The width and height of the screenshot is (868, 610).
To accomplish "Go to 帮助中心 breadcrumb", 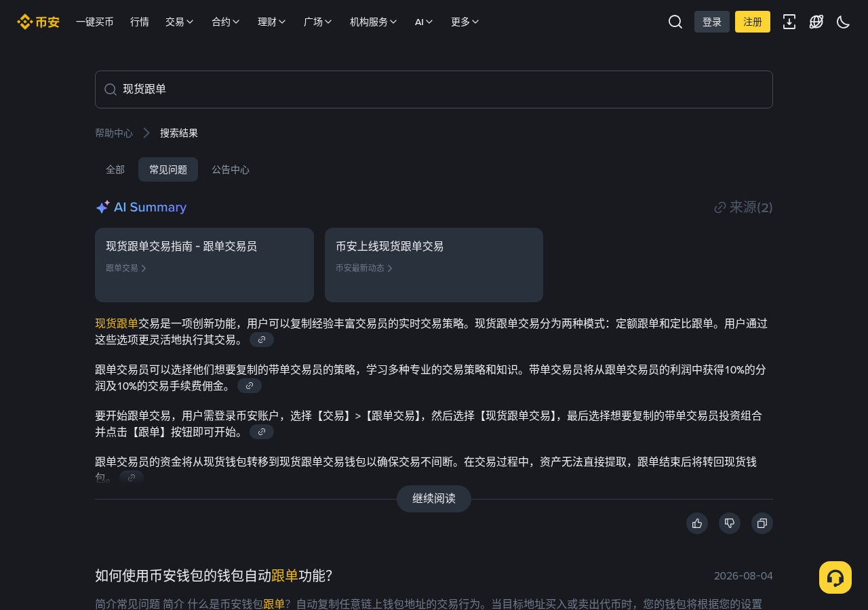I will click(x=114, y=133).
